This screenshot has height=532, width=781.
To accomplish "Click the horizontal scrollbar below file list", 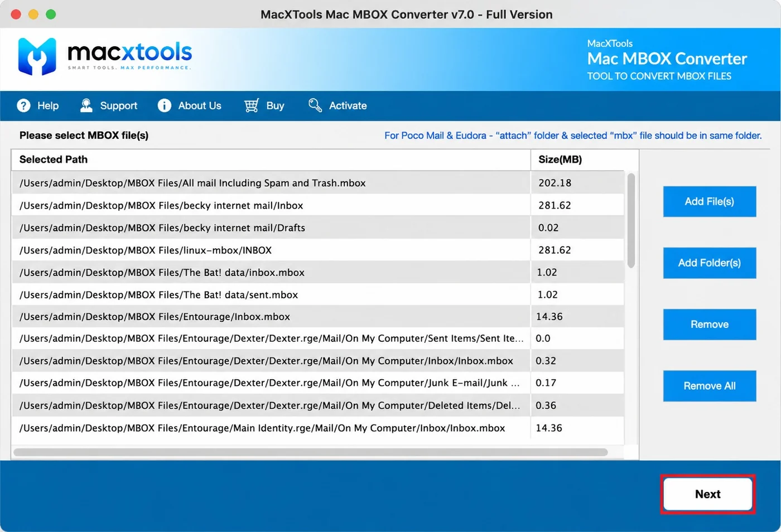I will click(x=311, y=452).
